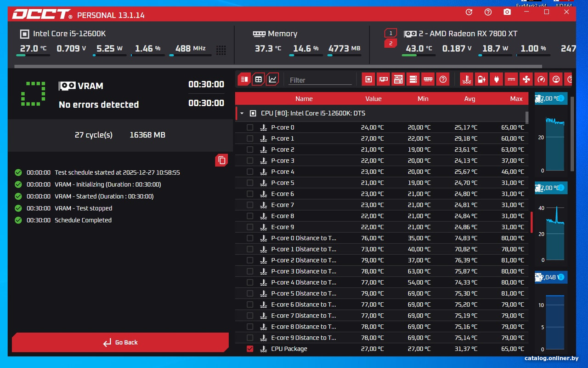588x368 pixels.
Task: Filter sensors by temperature icon
Action: tap(467, 79)
